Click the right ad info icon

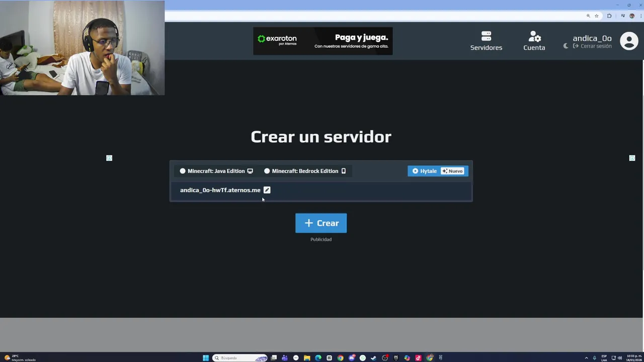[x=632, y=158]
